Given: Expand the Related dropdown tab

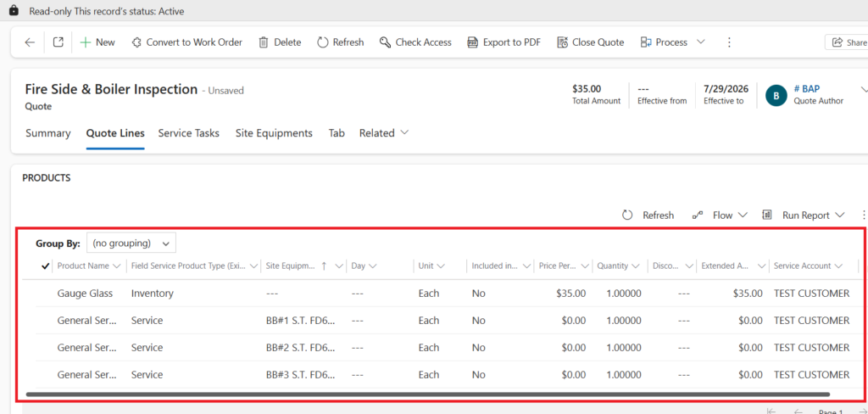Looking at the screenshot, I should 384,133.
